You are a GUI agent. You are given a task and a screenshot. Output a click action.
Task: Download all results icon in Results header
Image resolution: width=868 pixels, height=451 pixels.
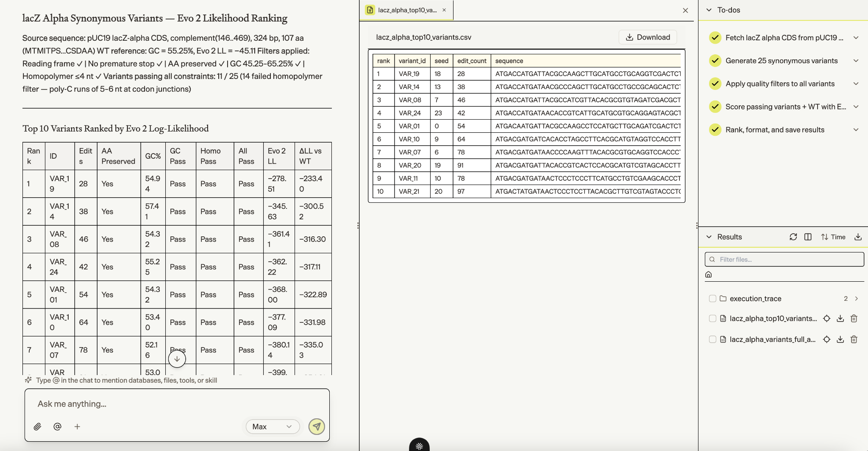[x=858, y=237]
